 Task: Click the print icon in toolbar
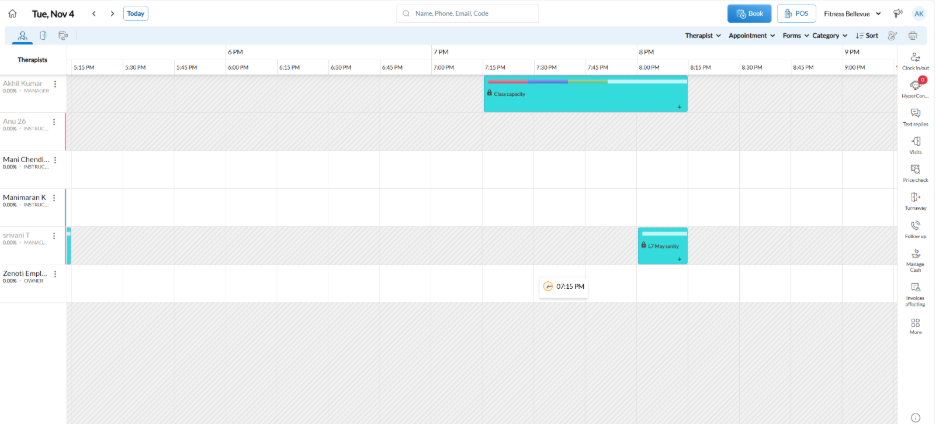coord(914,35)
